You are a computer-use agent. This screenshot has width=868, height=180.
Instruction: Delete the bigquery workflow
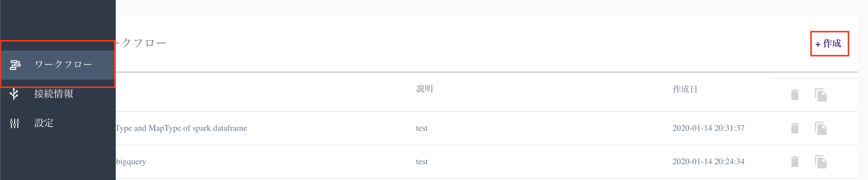tap(795, 161)
